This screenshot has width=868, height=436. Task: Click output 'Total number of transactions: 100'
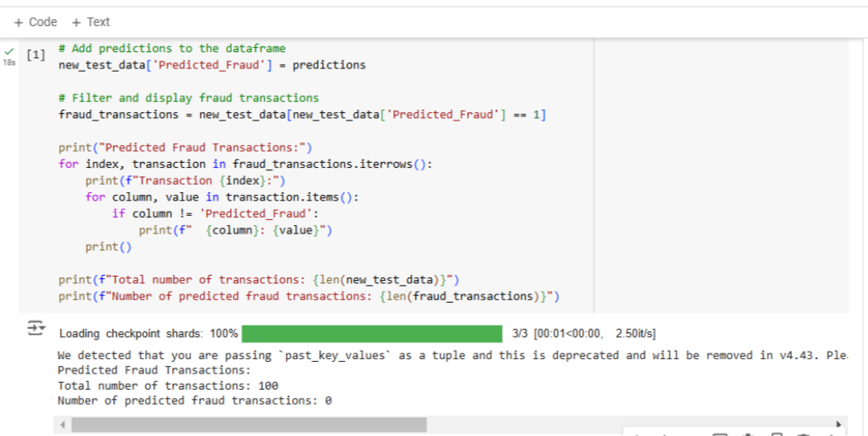[x=168, y=385]
